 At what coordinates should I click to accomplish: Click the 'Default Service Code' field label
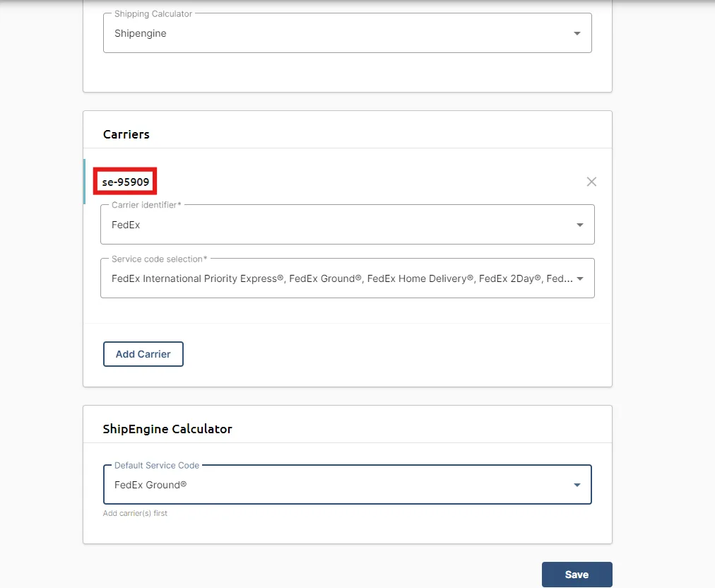click(157, 465)
